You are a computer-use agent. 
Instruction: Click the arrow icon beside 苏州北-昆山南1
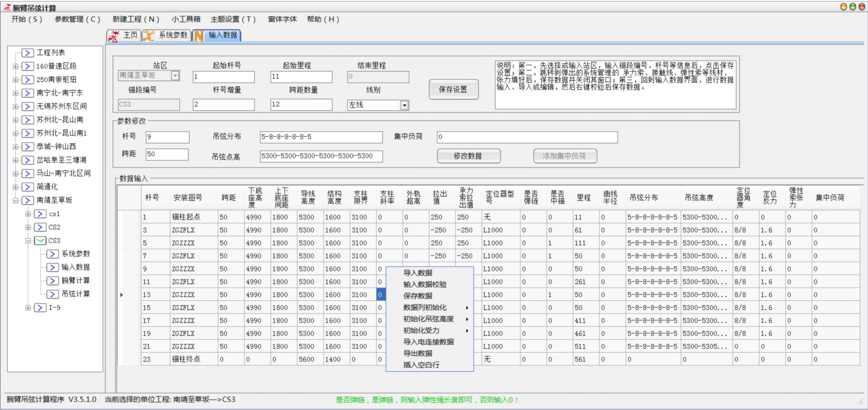(x=28, y=133)
